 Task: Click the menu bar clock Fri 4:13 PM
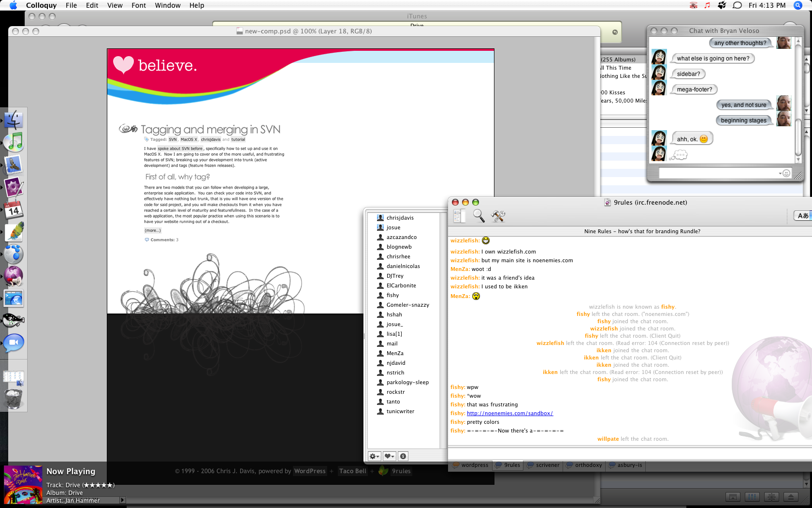(x=767, y=5)
